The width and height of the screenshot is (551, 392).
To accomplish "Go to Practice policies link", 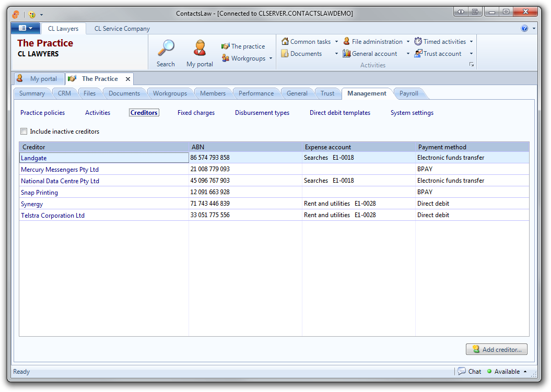I will click(42, 113).
